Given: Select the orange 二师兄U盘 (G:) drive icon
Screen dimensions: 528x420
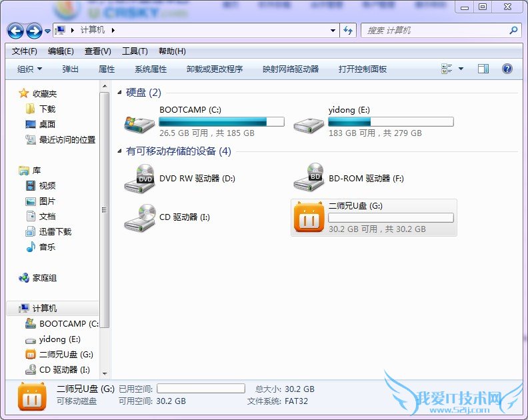Looking at the screenshot, I should pyautogui.click(x=309, y=217).
